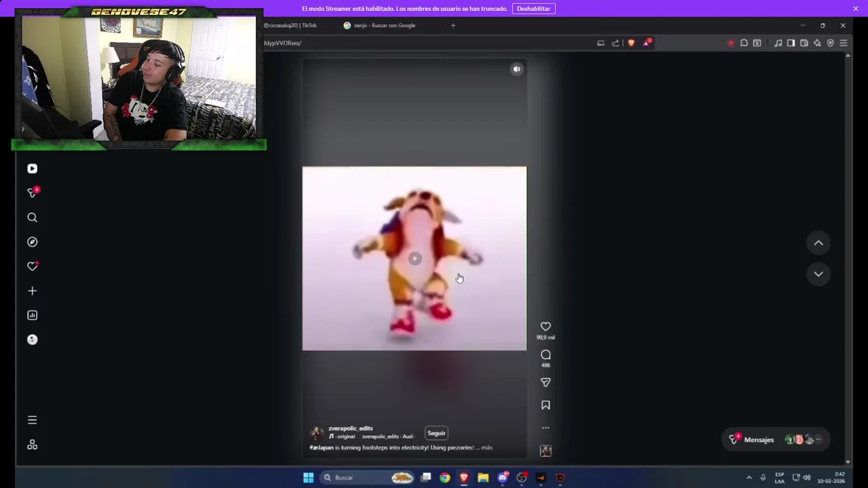Viewport: 868px width, 488px height.
Task: Go to previous video with up chevron
Action: (x=818, y=243)
